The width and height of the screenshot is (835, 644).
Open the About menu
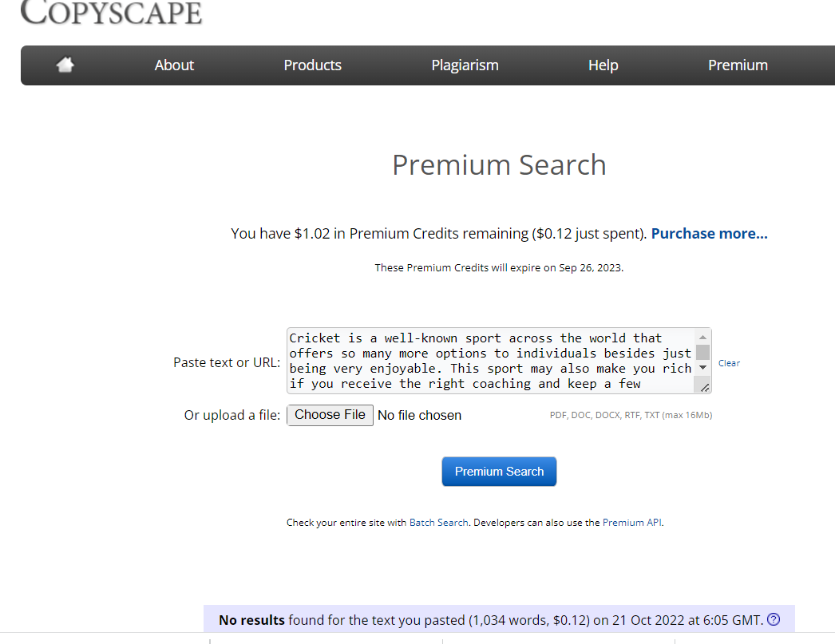tap(174, 65)
